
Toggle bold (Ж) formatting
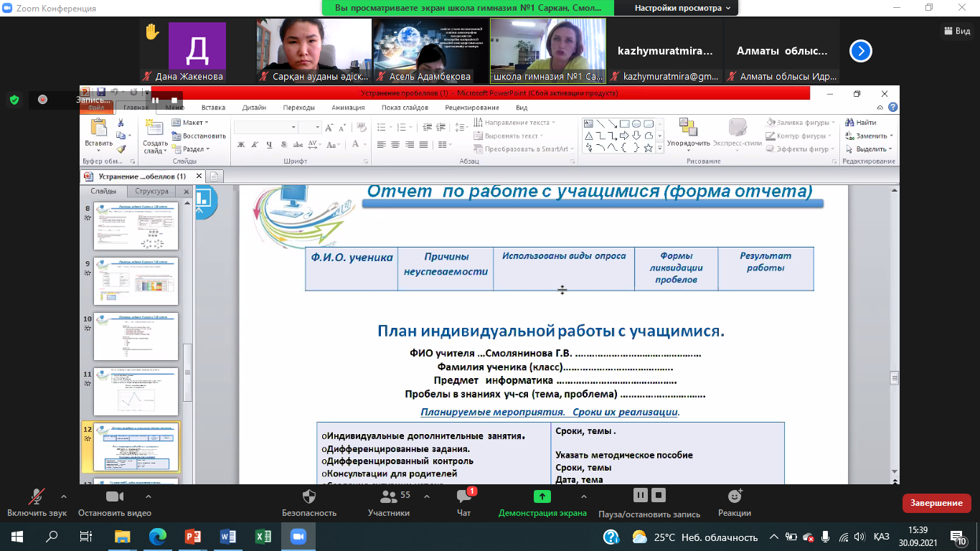point(241,145)
